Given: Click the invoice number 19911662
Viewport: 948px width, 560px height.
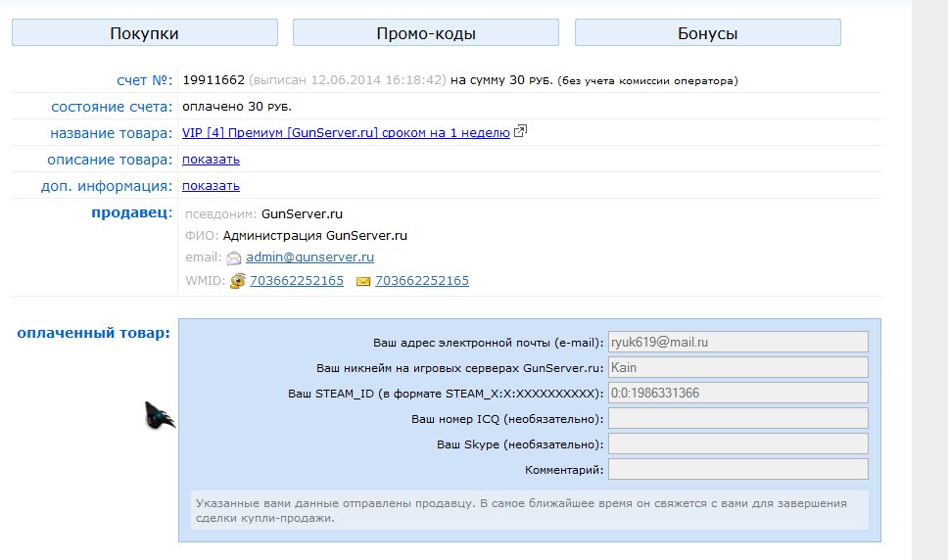Looking at the screenshot, I should click(x=213, y=80).
